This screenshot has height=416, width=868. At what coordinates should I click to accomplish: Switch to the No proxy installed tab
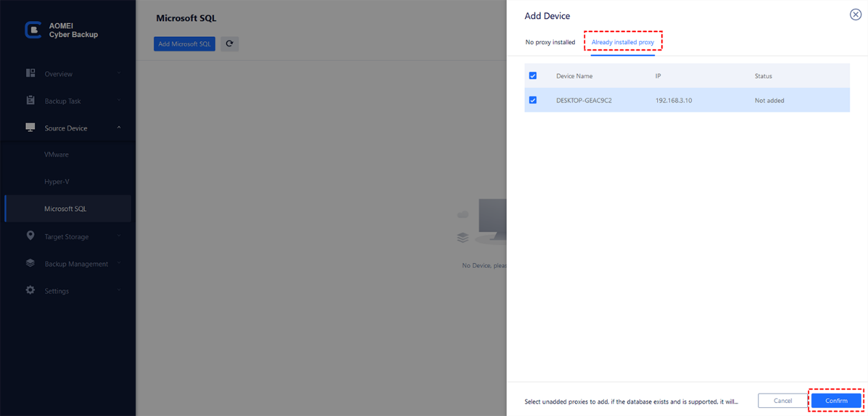[550, 42]
